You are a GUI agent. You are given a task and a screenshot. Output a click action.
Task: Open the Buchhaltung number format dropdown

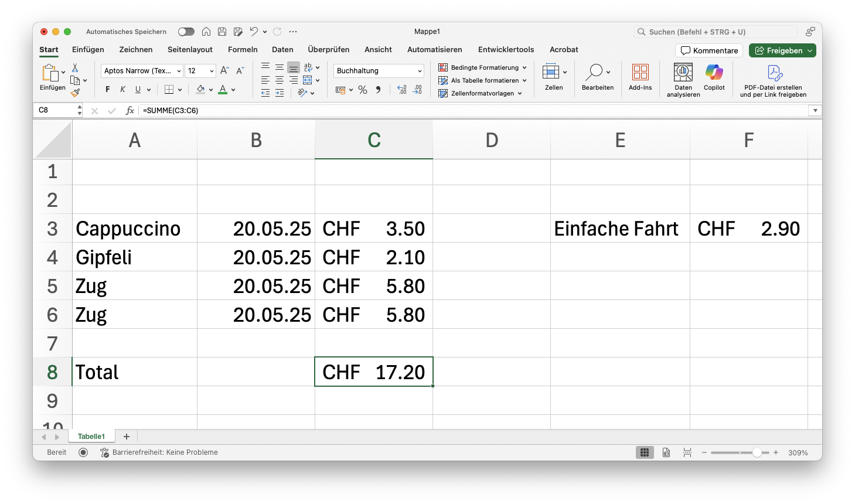(420, 71)
